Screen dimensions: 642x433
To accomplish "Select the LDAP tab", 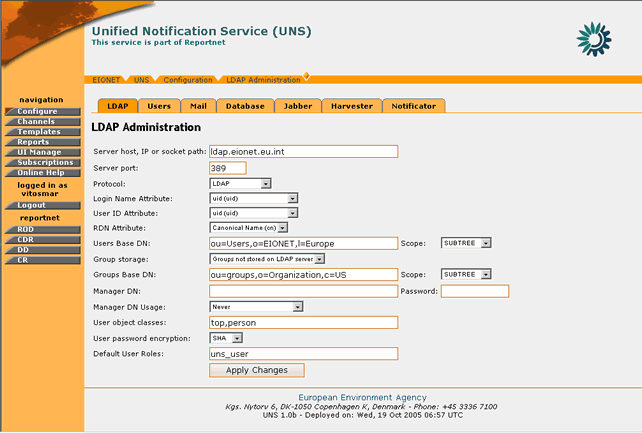I will [x=118, y=106].
